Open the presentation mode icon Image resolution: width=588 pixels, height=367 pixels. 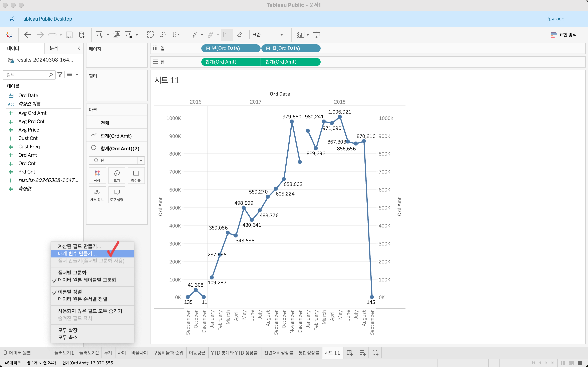click(x=317, y=35)
